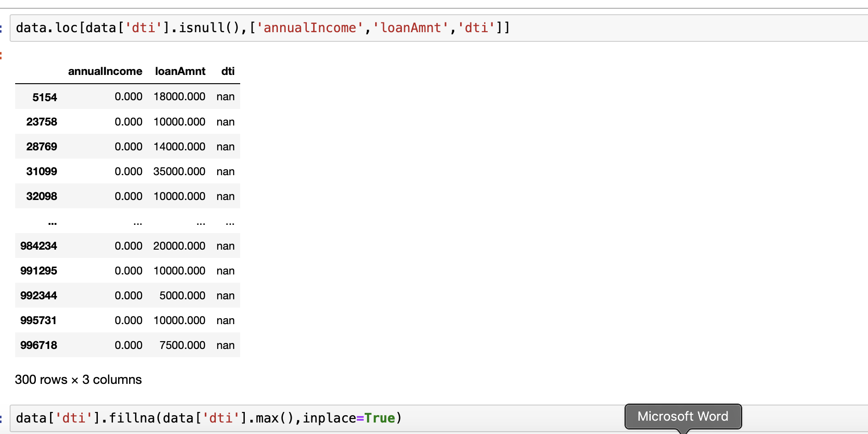The width and height of the screenshot is (868, 434).
Task: Select the loanAmnt column header
Action: (x=180, y=71)
